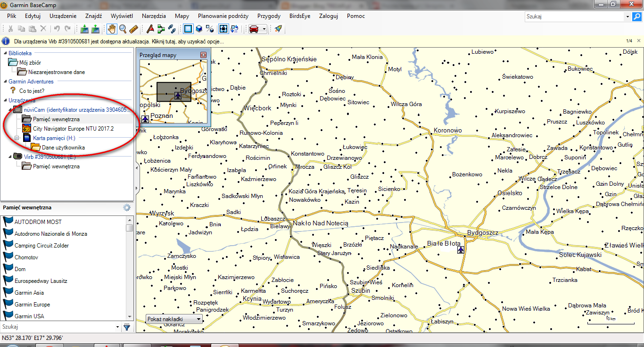644x347 pixels.
Task: Click the Redo arrow icon
Action: pyautogui.click(x=68, y=29)
